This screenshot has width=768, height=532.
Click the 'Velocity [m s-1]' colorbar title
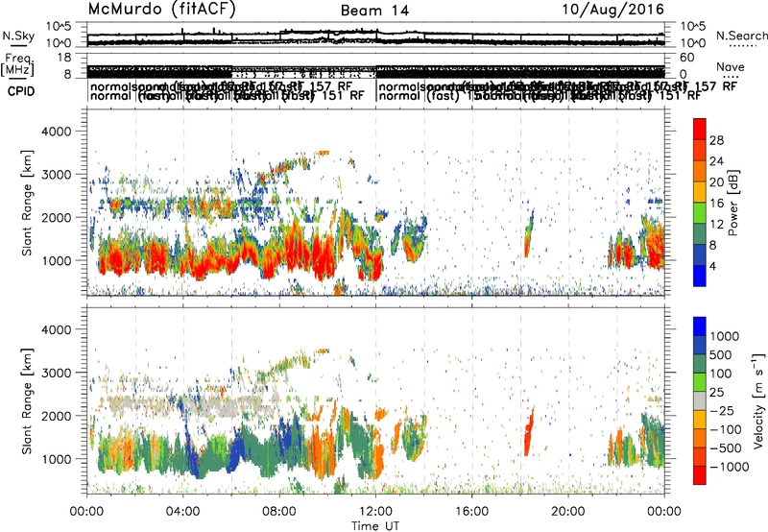click(758, 400)
